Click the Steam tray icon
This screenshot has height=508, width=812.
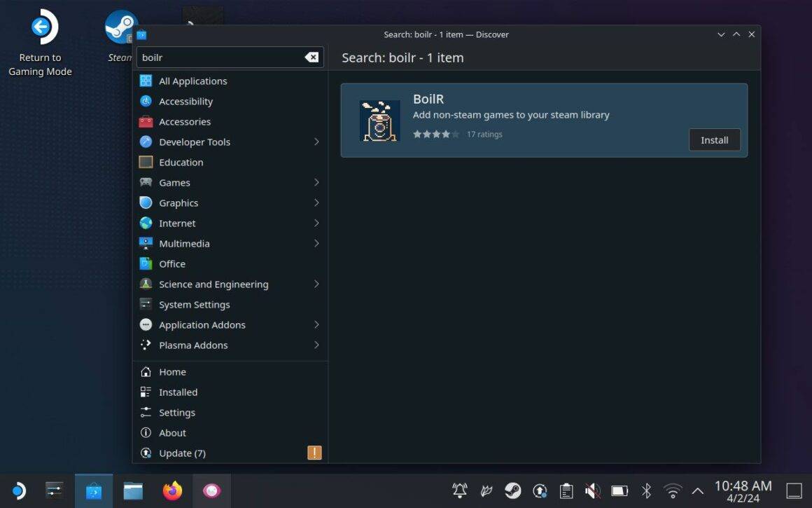[x=512, y=490]
